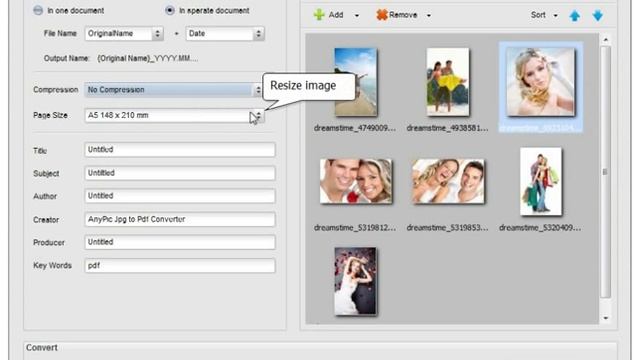The width and height of the screenshot is (640, 360).
Task: Select the dreamstime_5319812 couple thumbnail
Action: 356,181
